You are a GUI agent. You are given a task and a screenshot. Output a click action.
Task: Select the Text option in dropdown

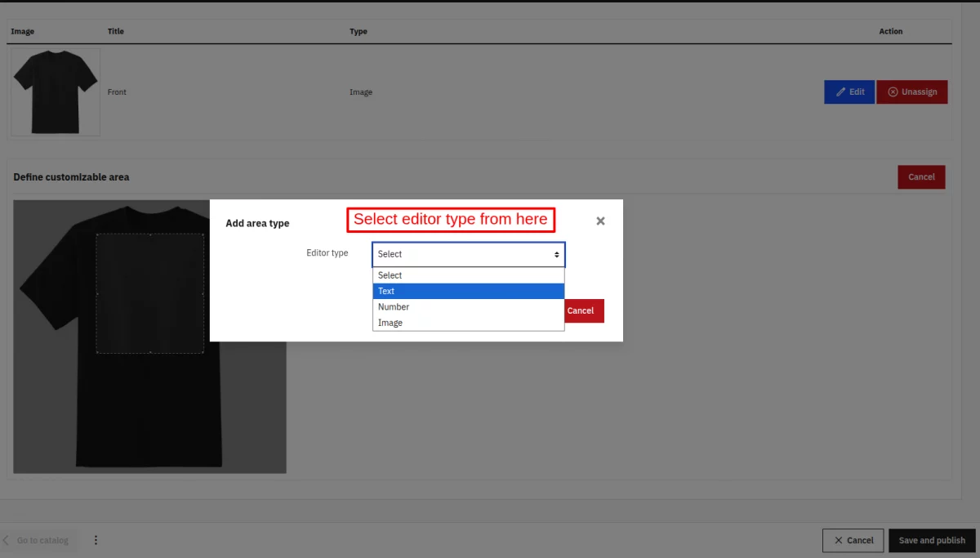[468, 291]
